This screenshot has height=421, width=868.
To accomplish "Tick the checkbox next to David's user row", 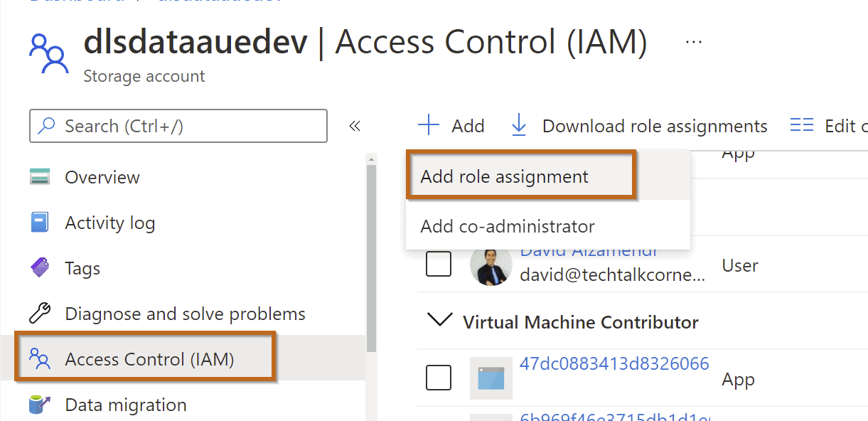I will [439, 265].
